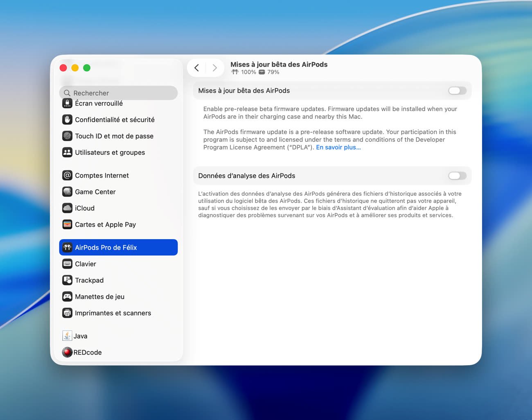This screenshot has width=532, height=420.
Task: Click the Game Center icon
Action: point(67,192)
